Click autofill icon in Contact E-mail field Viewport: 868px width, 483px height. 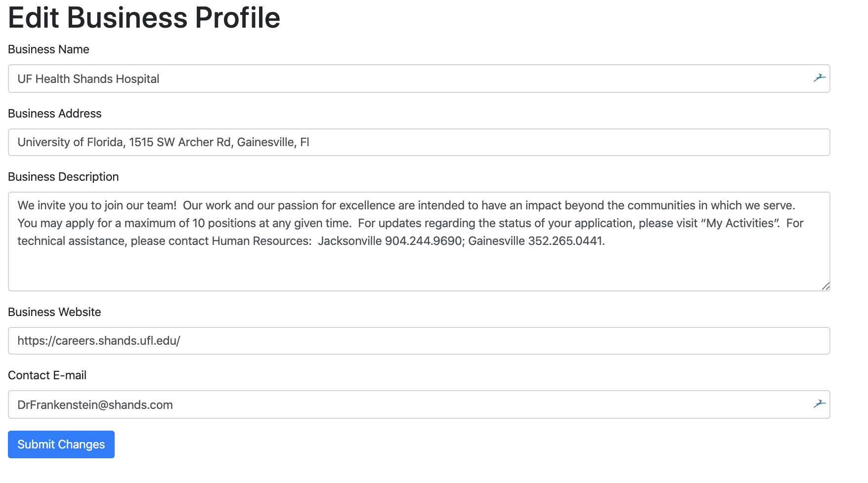(x=820, y=404)
